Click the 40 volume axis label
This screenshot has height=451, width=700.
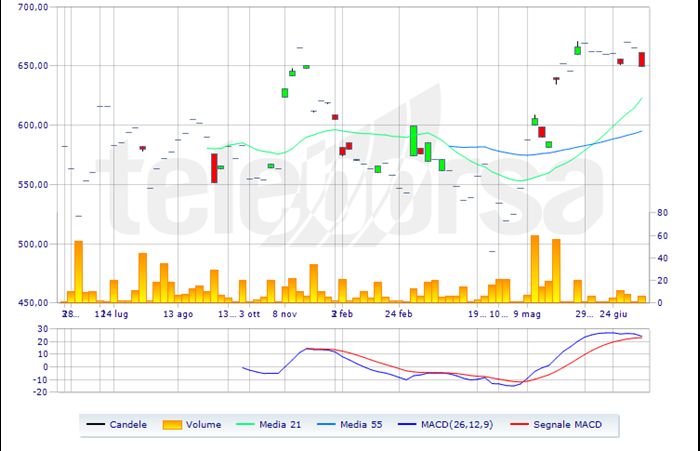tap(662, 258)
